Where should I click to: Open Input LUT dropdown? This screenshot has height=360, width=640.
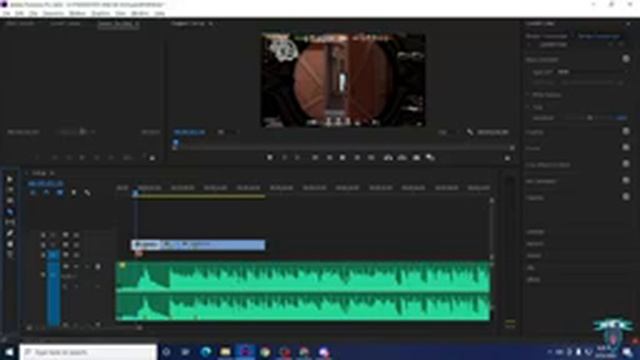pyautogui.click(x=592, y=72)
